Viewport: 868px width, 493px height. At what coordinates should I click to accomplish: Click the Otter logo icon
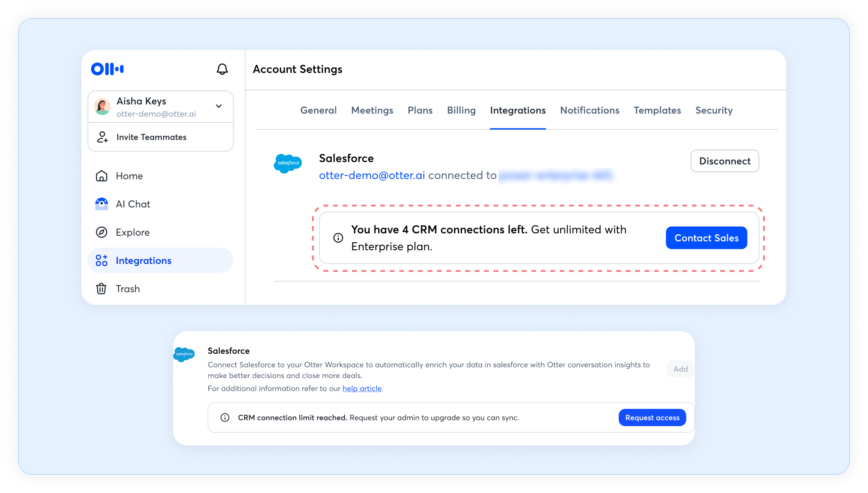(x=107, y=69)
